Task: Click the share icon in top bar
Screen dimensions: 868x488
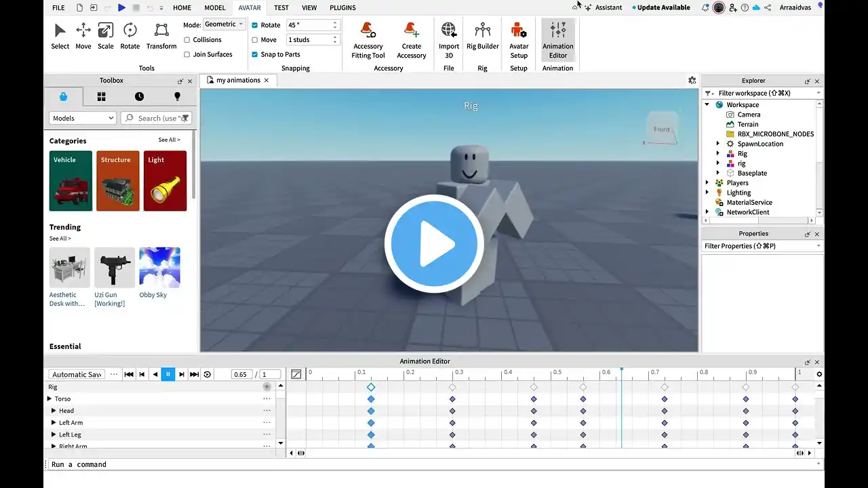Action: tap(768, 7)
